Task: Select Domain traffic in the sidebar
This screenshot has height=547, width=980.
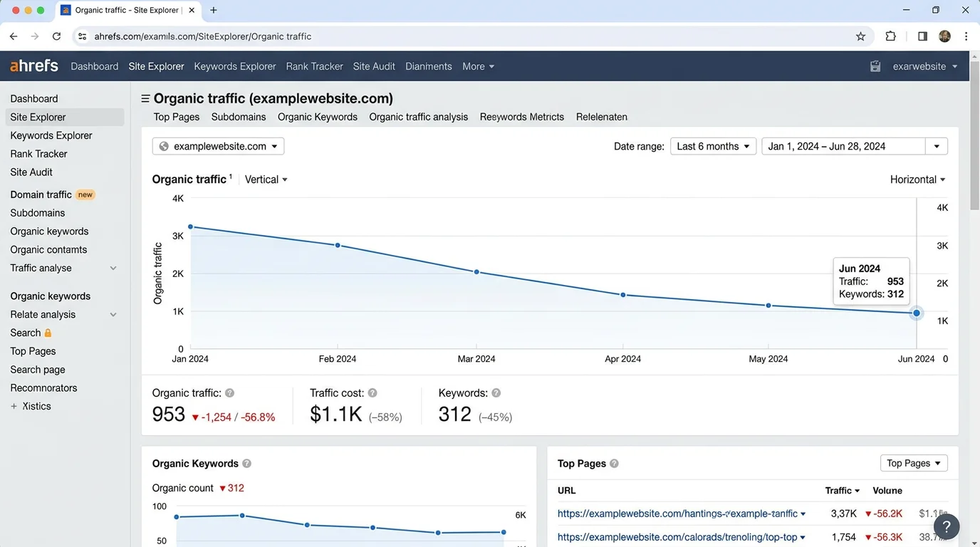Action: click(41, 194)
